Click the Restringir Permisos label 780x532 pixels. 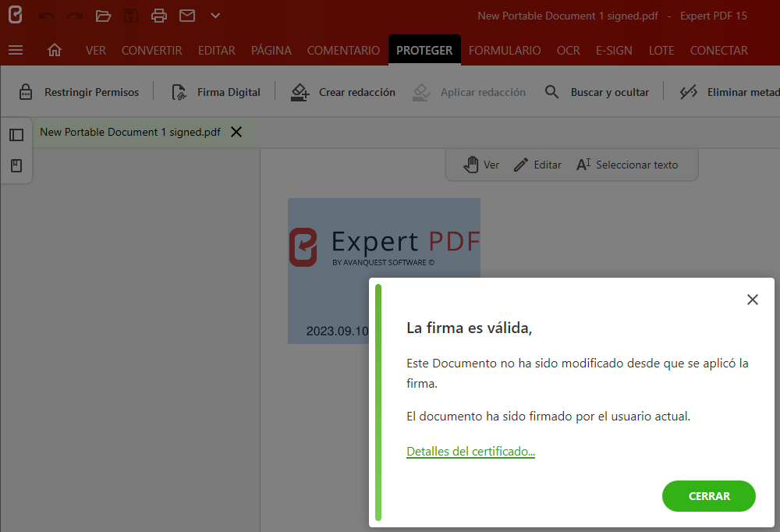point(91,92)
